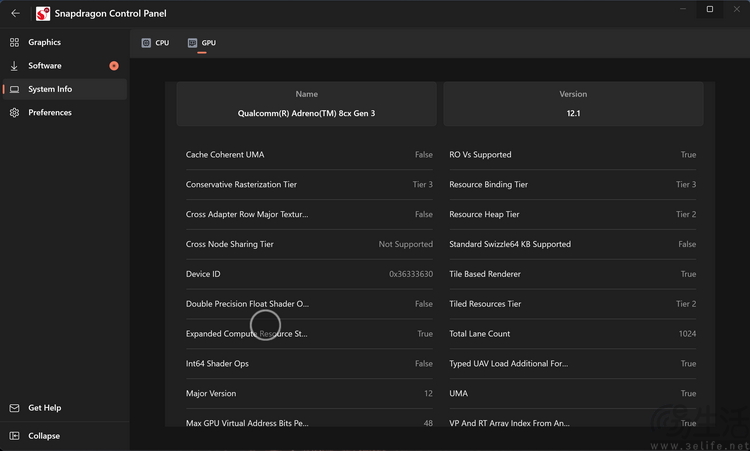
Task: Click the red Snapdragon logo icon
Action: (44, 14)
